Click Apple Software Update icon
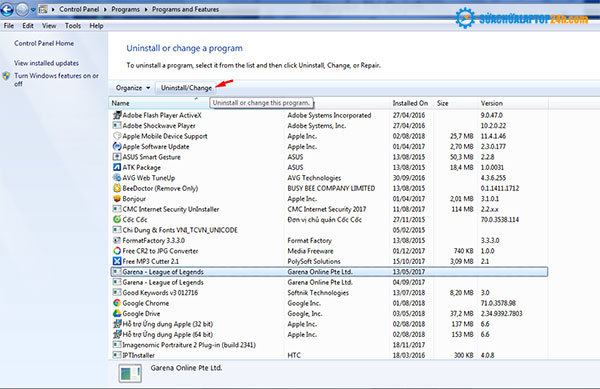The height and width of the screenshot is (389, 600). 117,146
